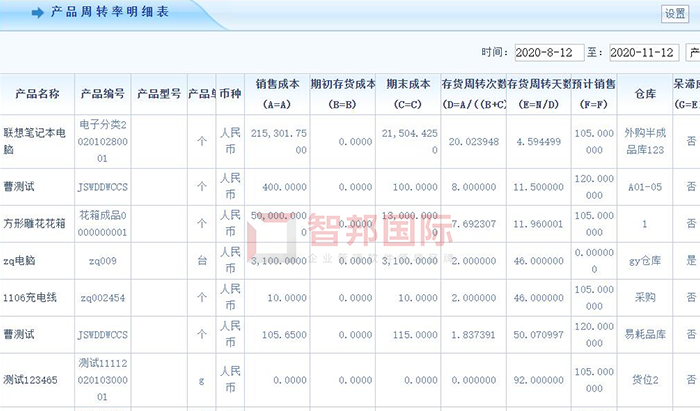Select product name 联想笔记本电脑
The width and height of the screenshot is (700, 411).
click(x=34, y=141)
